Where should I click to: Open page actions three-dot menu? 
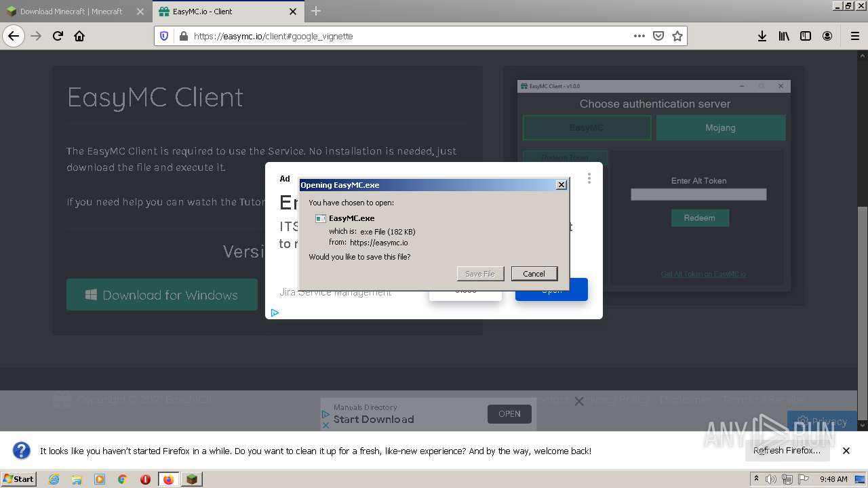click(639, 36)
